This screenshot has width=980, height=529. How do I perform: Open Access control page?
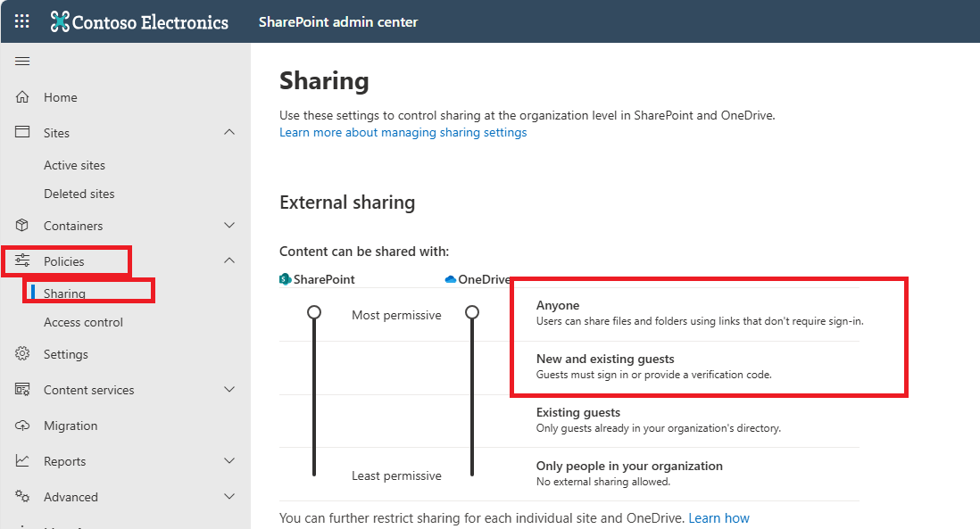83,323
